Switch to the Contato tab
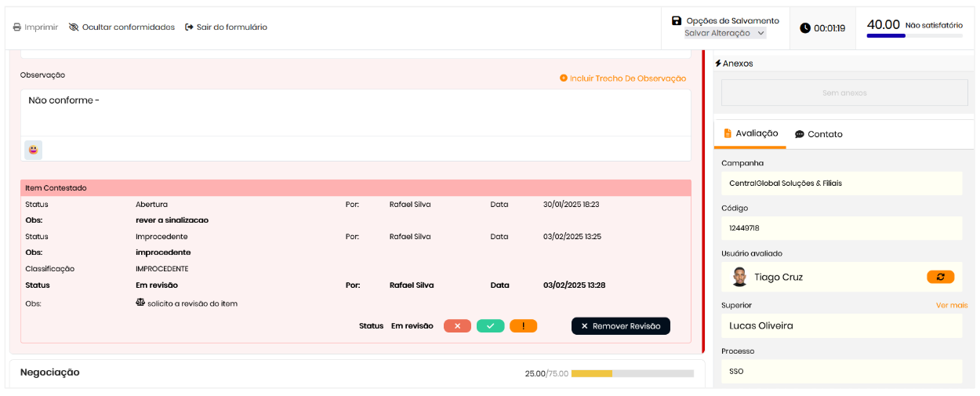Image resolution: width=980 pixels, height=396 pixels. pos(818,135)
